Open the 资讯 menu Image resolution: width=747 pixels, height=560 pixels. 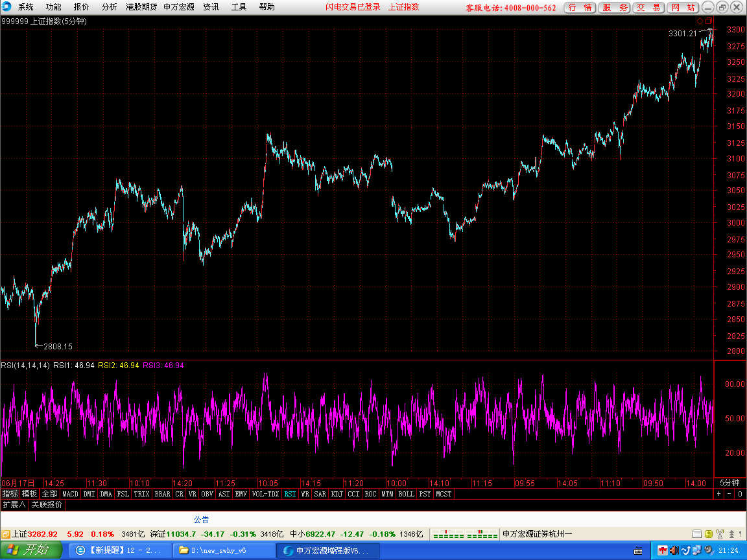211,6
